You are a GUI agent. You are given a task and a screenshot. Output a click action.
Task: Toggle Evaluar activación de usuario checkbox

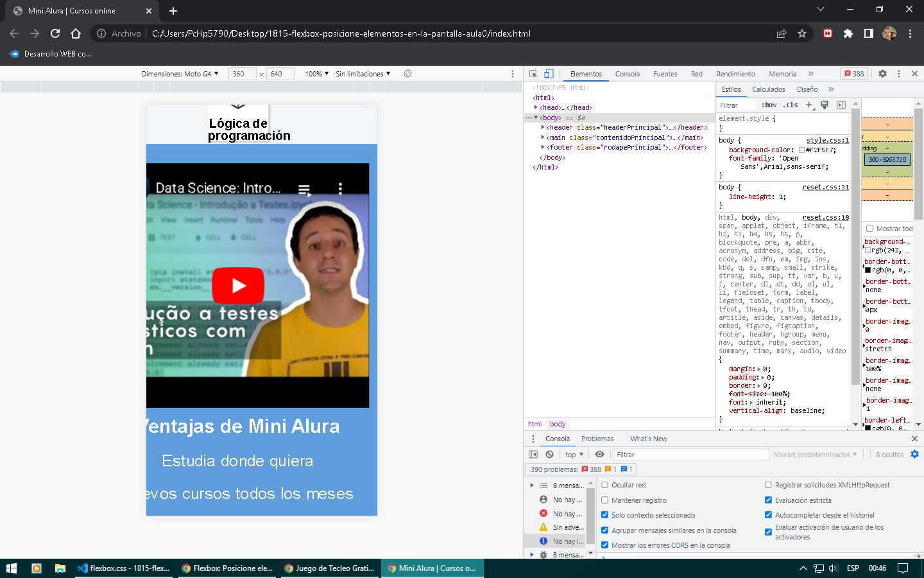click(x=768, y=532)
